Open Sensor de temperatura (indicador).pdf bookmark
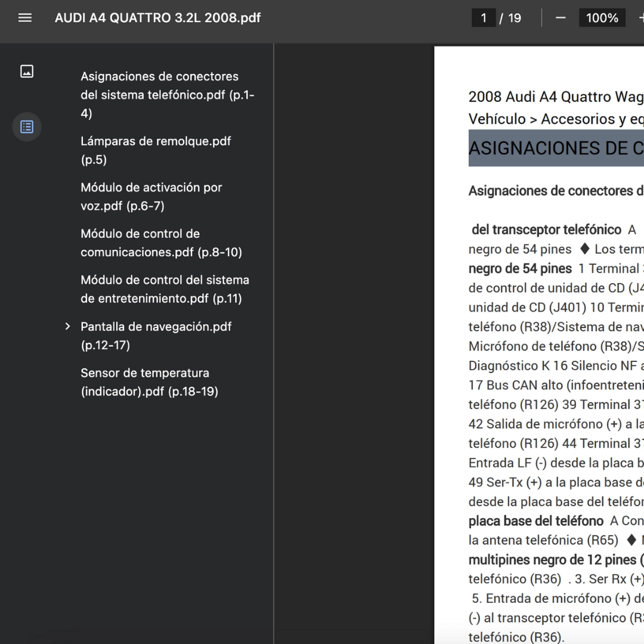The image size is (644, 644). pos(149,382)
